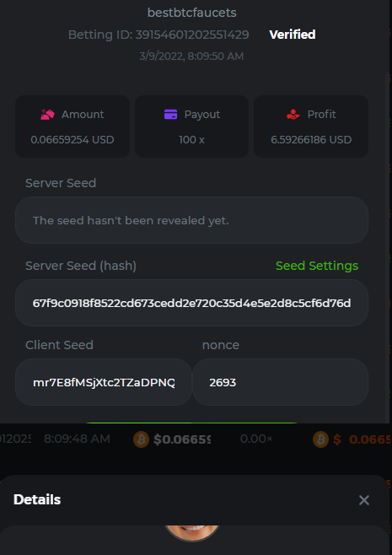Viewport: 392px width, 555px height.
Task: Close the Details panel with X
Action: 363,500
